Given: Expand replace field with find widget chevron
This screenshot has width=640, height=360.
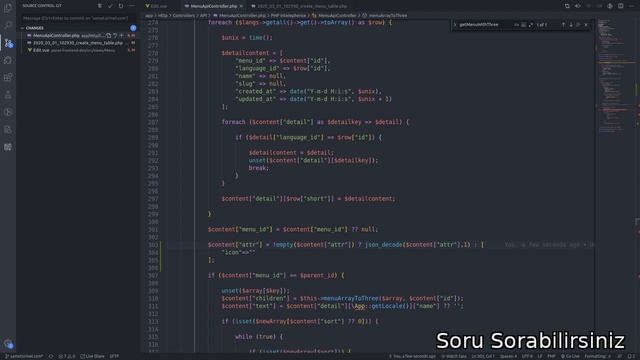Looking at the screenshot, I should click(x=455, y=25).
